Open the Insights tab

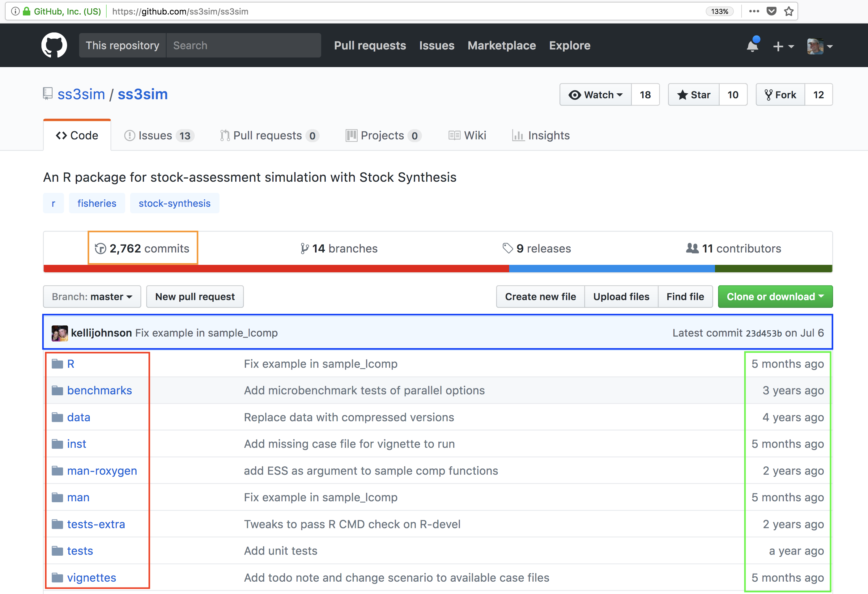pos(541,136)
